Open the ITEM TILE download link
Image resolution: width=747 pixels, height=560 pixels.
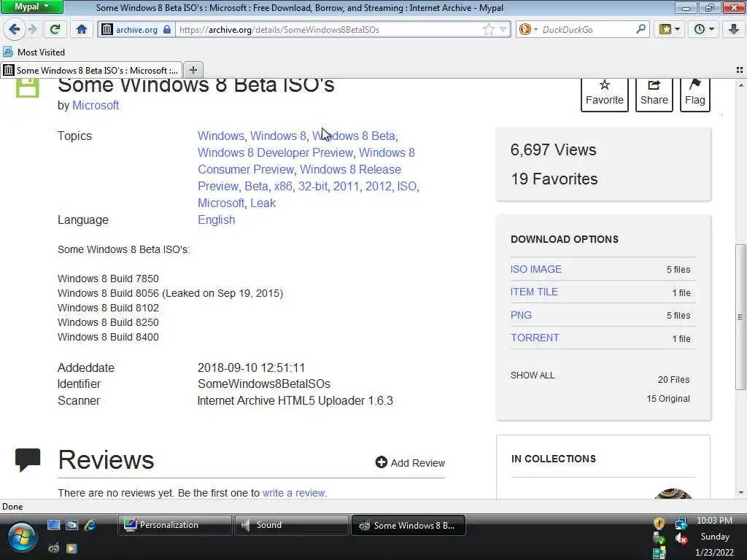pos(534,292)
